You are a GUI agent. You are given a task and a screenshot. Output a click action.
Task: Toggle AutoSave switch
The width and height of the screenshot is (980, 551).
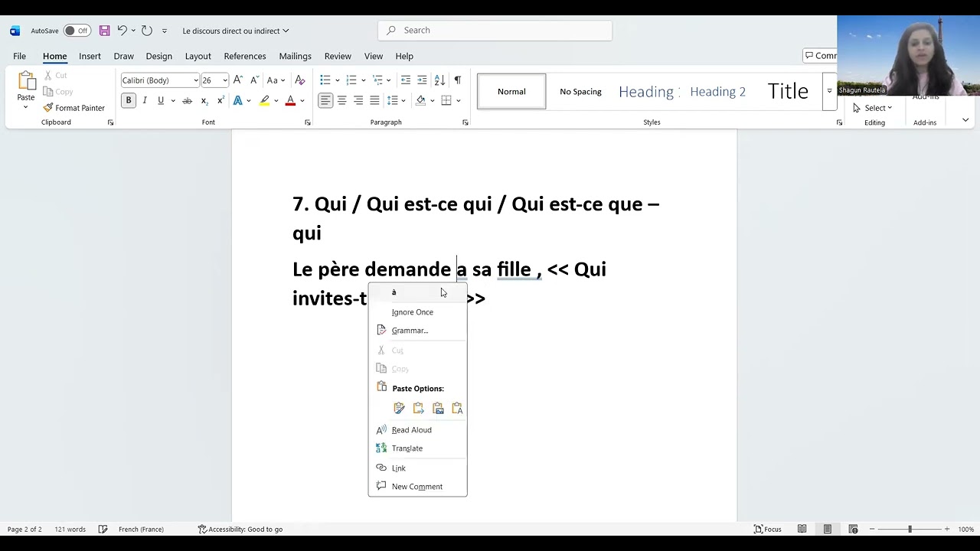pyautogui.click(x=77, y=31)
